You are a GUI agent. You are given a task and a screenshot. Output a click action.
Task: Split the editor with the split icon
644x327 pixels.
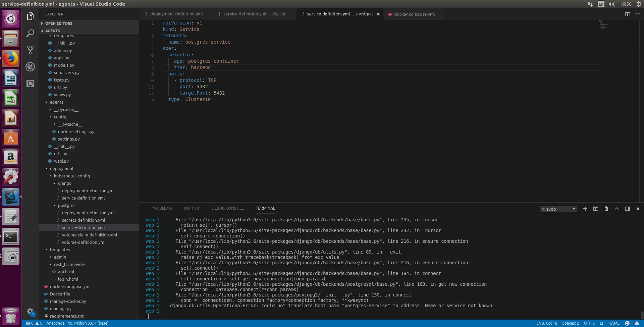(627, 14)
